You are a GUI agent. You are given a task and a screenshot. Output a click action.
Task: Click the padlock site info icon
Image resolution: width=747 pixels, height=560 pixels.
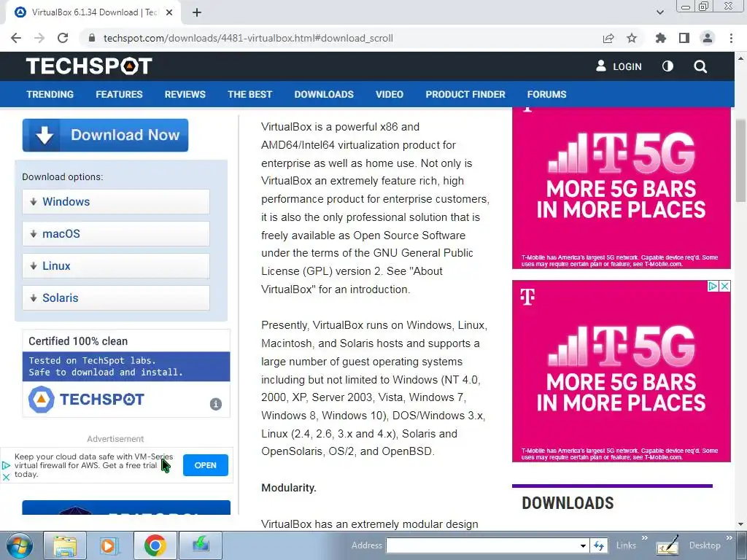tap(93, 38)
